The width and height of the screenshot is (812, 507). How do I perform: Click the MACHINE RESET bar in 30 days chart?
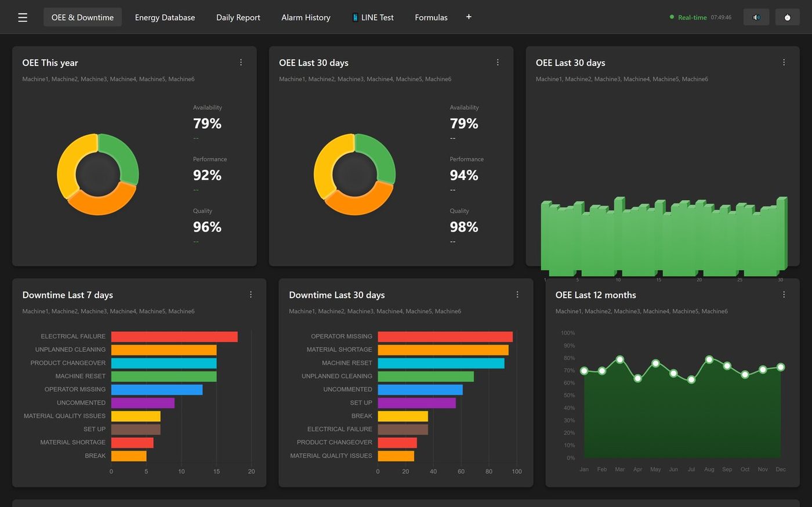point(441,363)
